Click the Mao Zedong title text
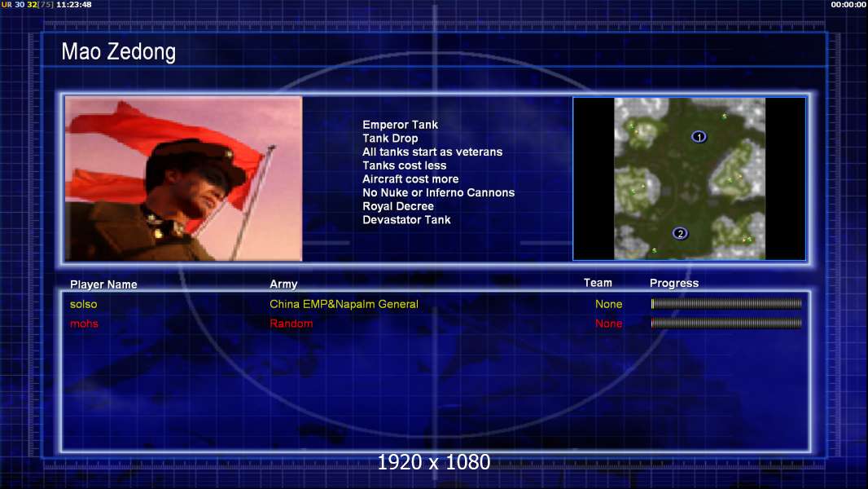Viewport: 868px width, 489px height. [x=118, y=51]
